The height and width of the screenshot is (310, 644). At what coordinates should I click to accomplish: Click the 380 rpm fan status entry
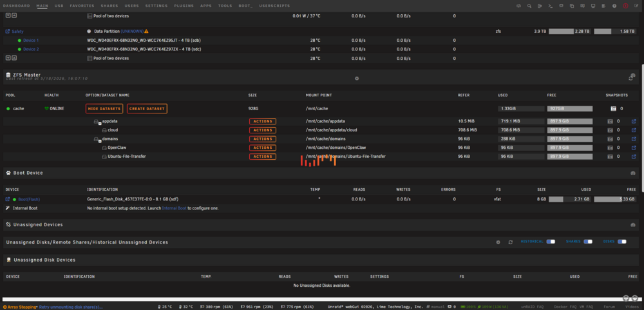click(215, 307)
